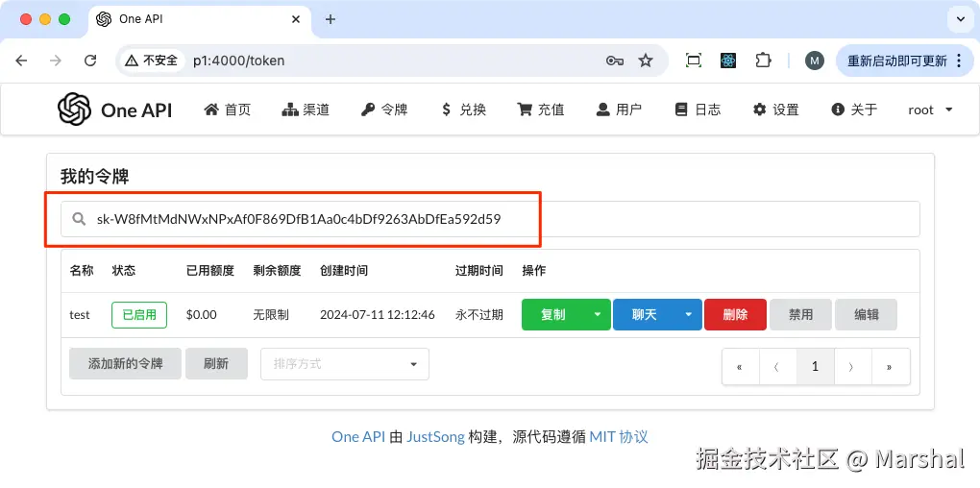This screenshot has height=488, width=980.
Task: Click the token search input field
Action: (490, 219)
